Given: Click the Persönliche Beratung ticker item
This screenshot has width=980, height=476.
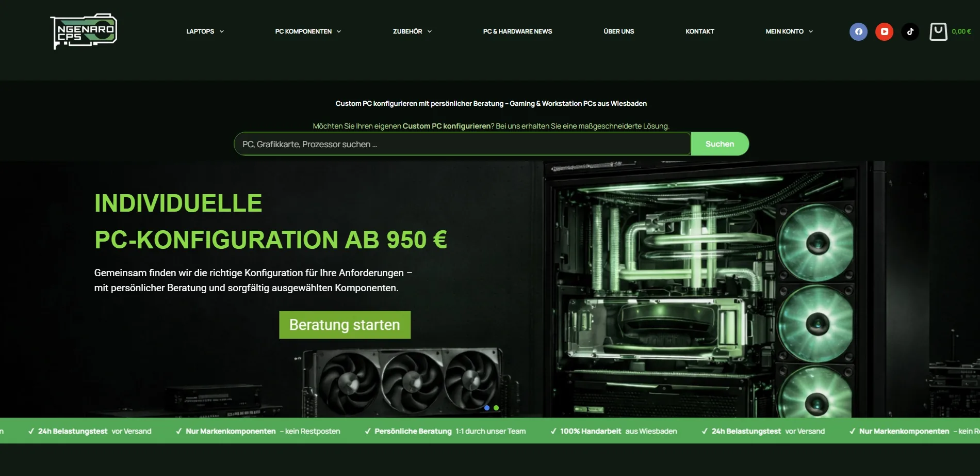Looking at the screenshot, I should pyautogui.click(x=445, y=431).
